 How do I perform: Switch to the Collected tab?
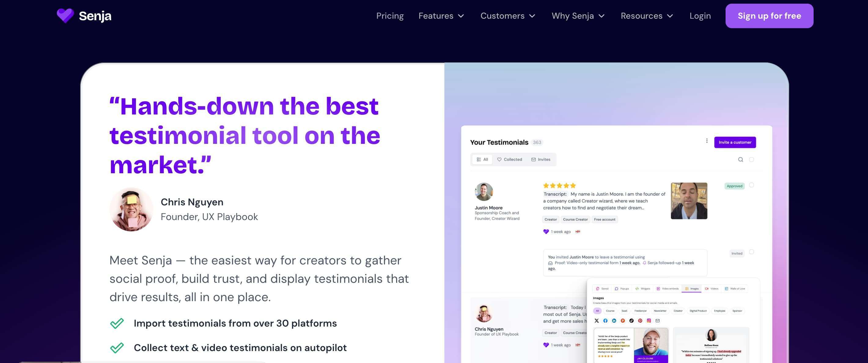pyautogui.click(x=509, y=159)
